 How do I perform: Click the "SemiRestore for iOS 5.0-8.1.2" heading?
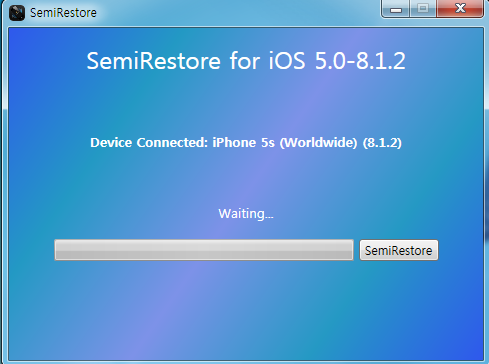(x=246, y=61)
